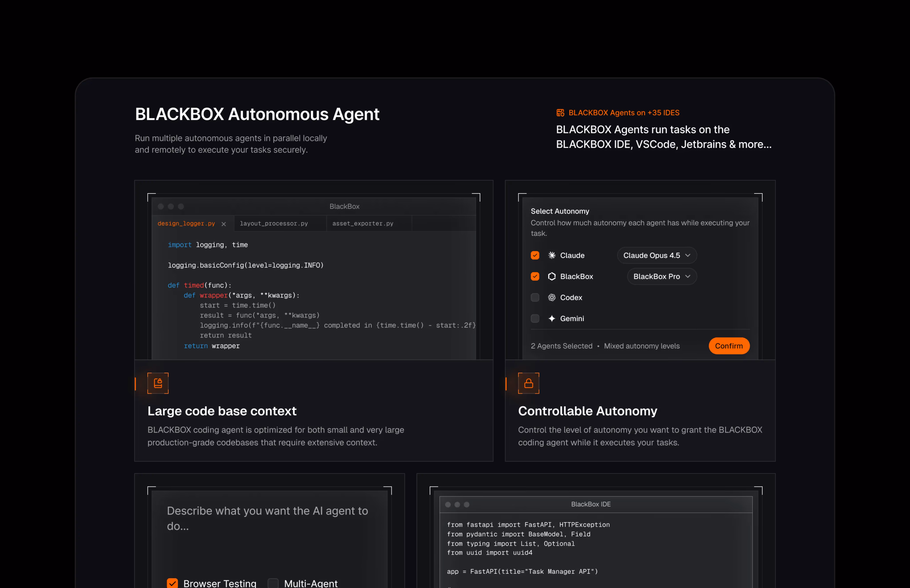Click the Codex swirl icon
This screenshot has width=910, height=588.
click(x=552, y=298)
